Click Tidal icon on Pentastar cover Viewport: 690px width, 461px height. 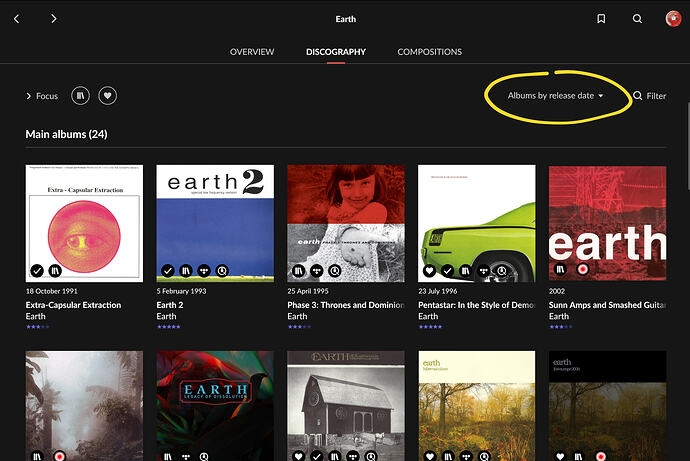[484, 271]
